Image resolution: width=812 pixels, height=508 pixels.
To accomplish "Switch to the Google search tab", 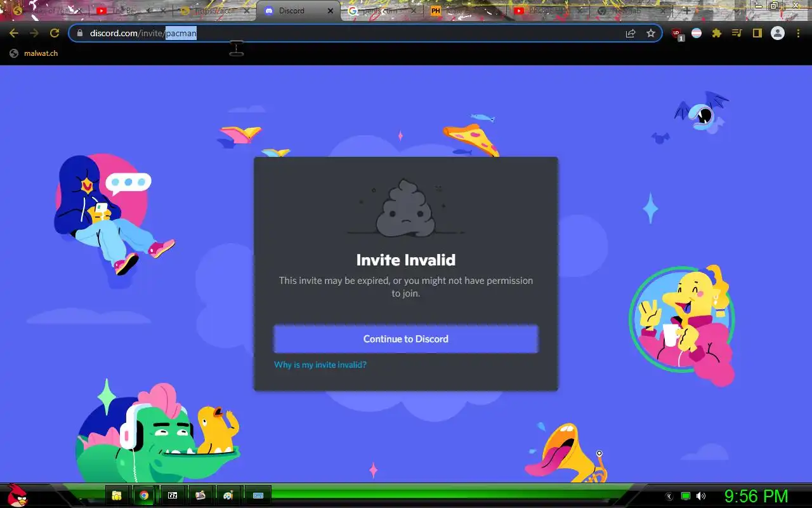I will point(381,11).
